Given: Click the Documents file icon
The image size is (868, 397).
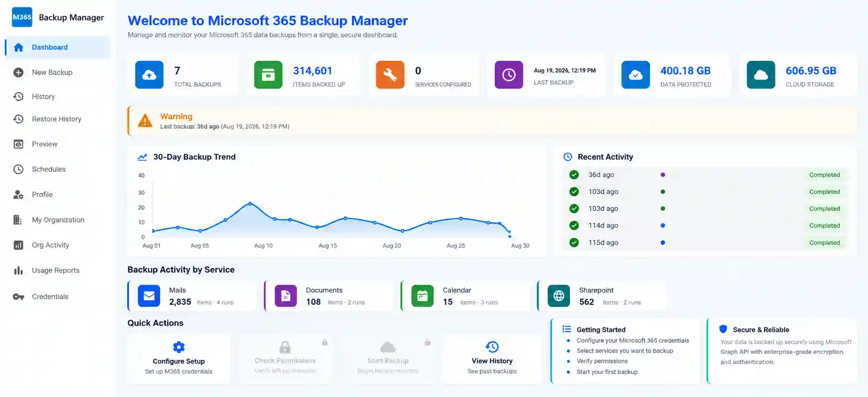Looking at the screenshot, I should click(x=286, y=296).
